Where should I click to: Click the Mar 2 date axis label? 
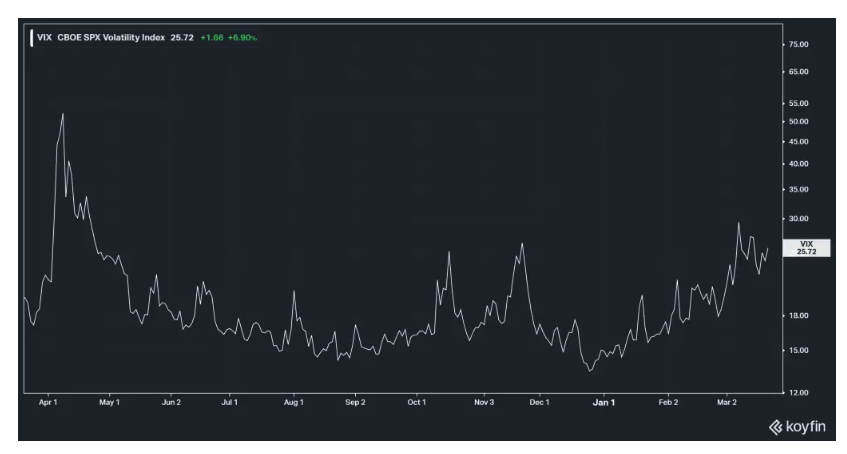[x=727, y=402]
